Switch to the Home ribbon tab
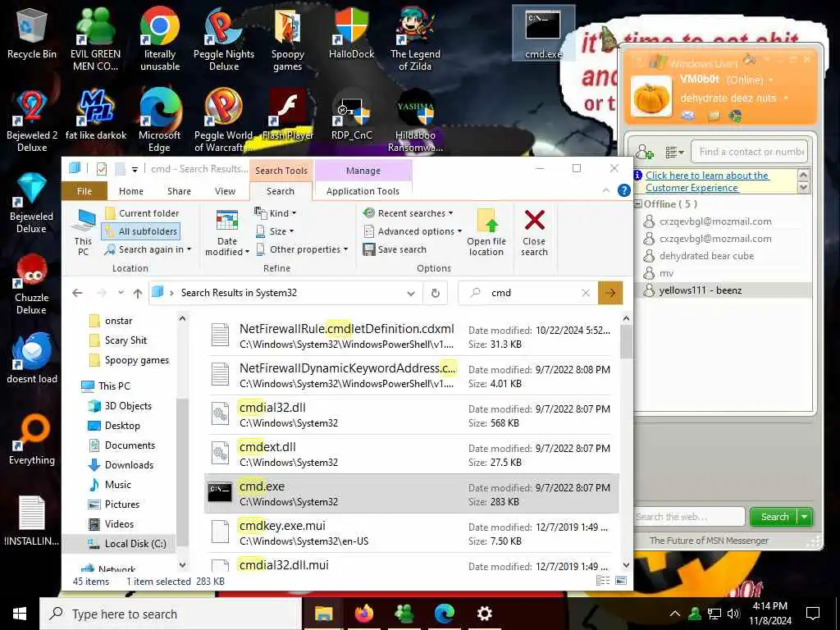The width and height of the screenshot is (840, 630). (x=131, y=191)
